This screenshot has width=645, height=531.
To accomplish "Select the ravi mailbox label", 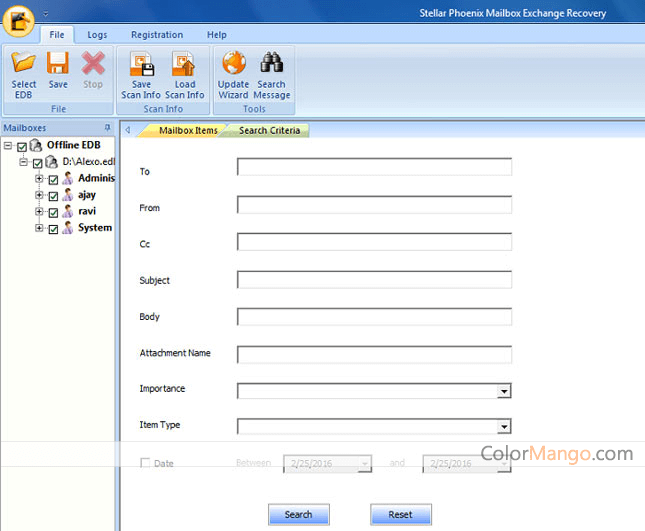I will click(87, 211).
